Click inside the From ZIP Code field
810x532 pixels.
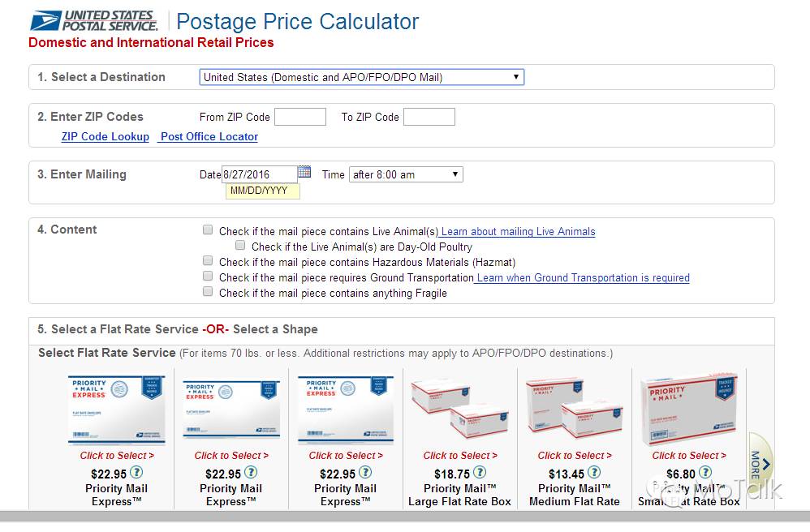pos(299,117)
